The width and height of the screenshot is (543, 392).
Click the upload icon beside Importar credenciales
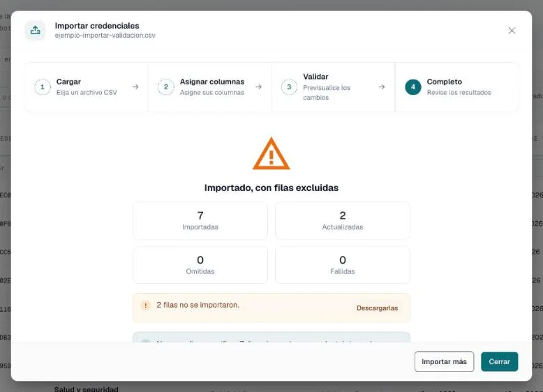36,31
